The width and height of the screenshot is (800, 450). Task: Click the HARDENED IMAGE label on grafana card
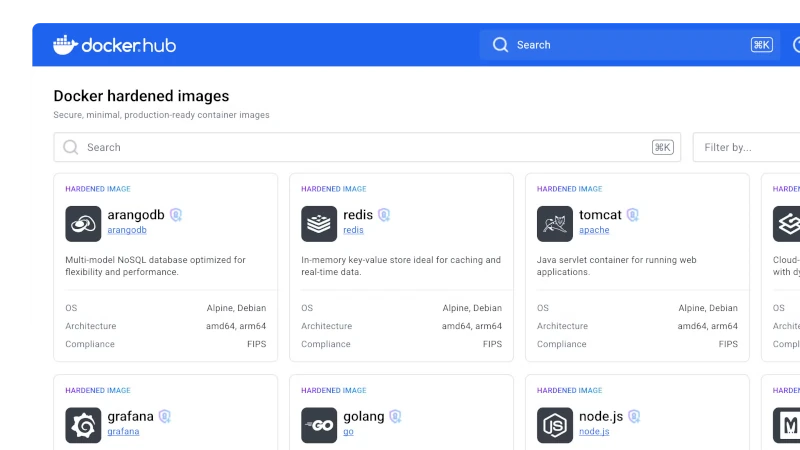click(98, 390)
